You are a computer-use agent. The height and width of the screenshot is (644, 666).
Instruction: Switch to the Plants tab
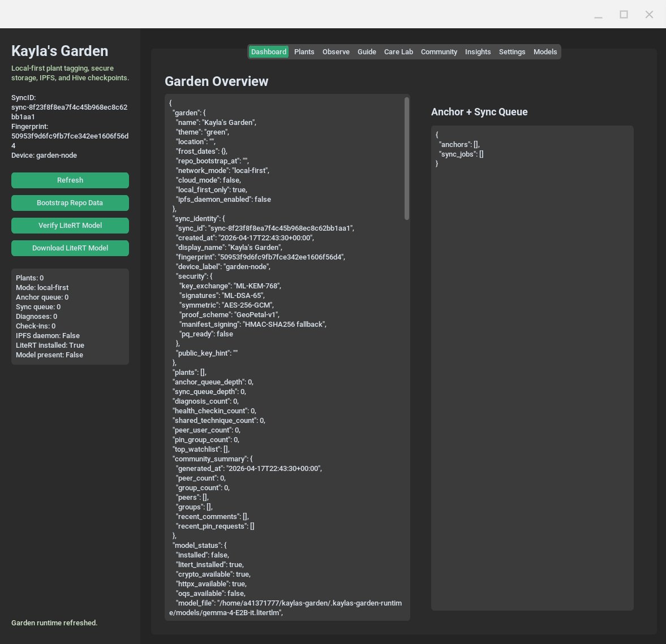[304, 52]
